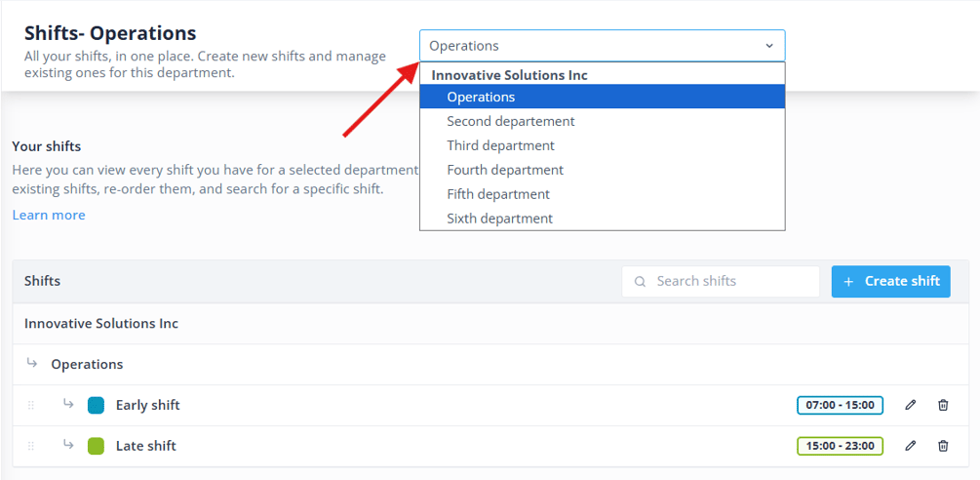Viewport: 980px width, 480px height.
Task: Edit the Late shift with pencil icon
Action: pyautogui.click(x=911, y=446)
